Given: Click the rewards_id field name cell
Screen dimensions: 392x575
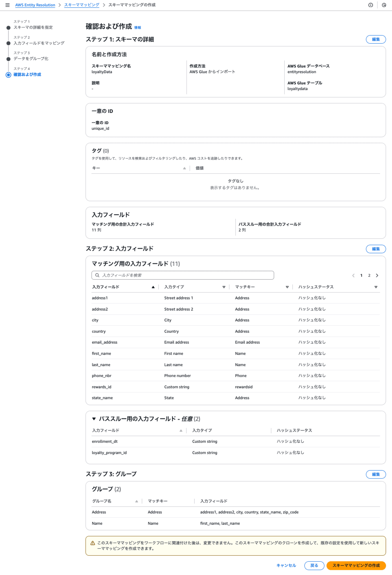Looking at the screenshot, I should click(102, 387).
